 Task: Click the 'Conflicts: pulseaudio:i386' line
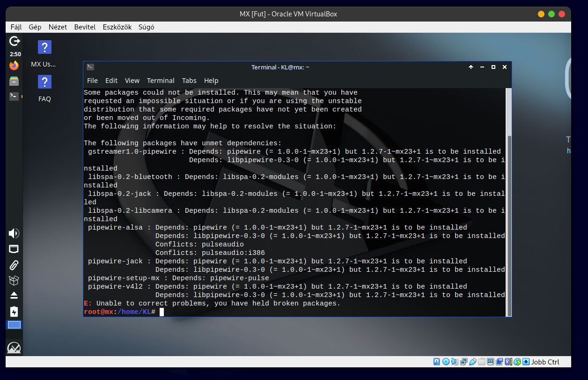[x=210, y=253]
